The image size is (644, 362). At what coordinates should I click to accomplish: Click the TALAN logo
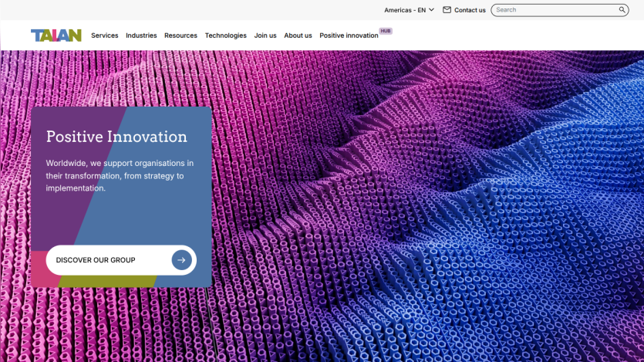(56, 36)
